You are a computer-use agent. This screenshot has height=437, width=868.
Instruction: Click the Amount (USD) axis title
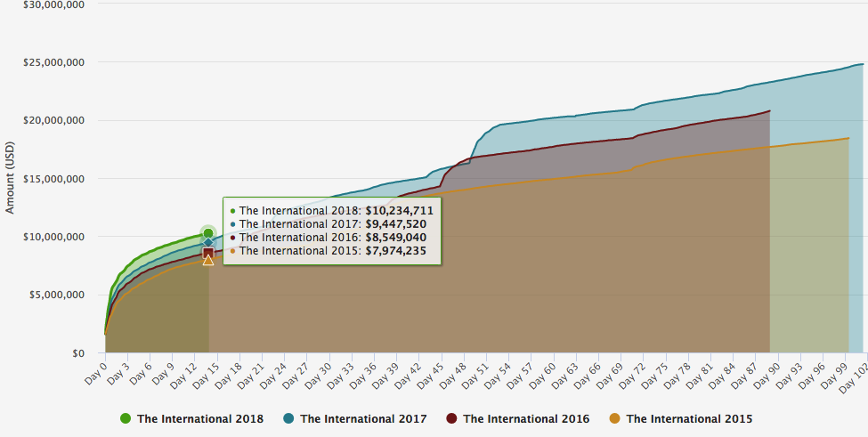(x=10, y=178)
